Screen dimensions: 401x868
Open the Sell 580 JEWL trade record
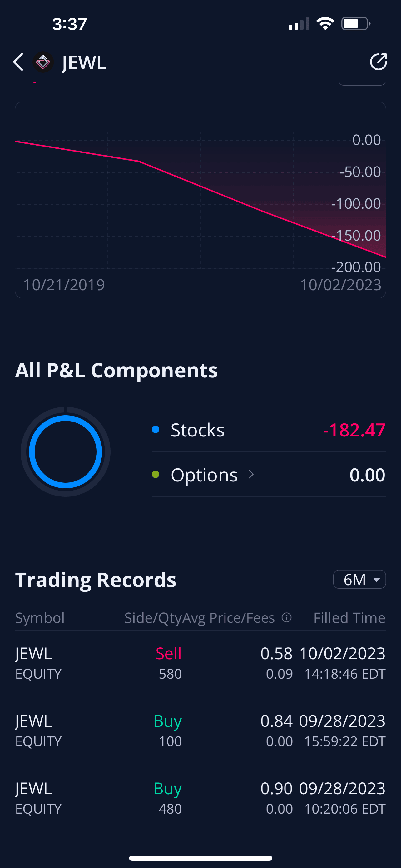200,663
